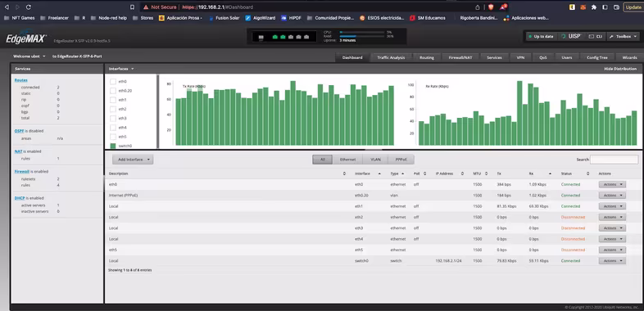
Task: Uncheck switch0 graph checkbox
Action: pos(113,146)
